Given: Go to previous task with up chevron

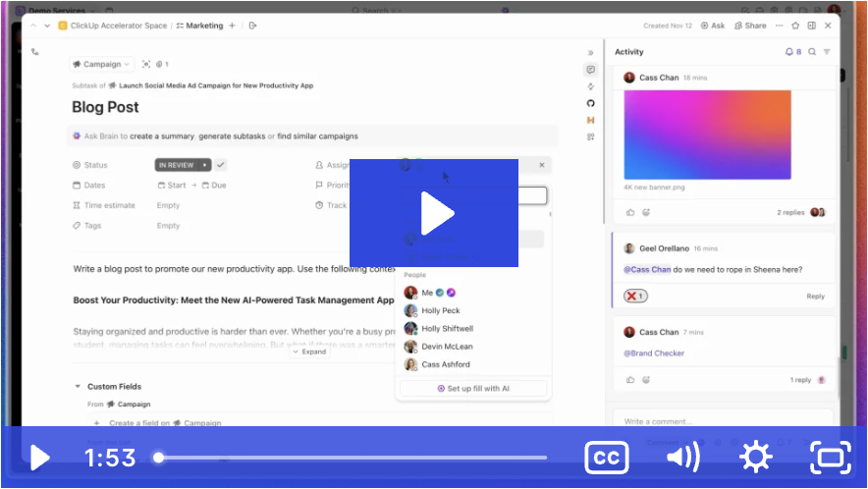Looking at the screenshot, I should [33, 26].
